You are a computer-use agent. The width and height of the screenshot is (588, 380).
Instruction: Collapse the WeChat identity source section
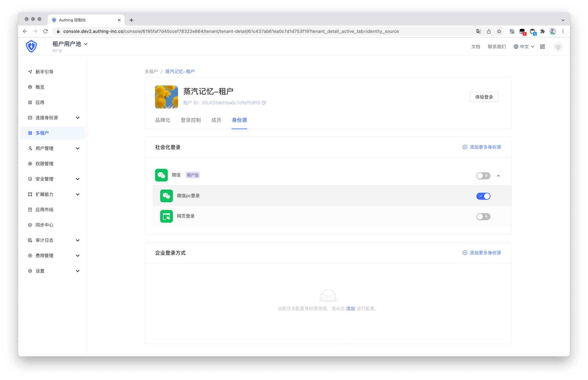point(498,176)
